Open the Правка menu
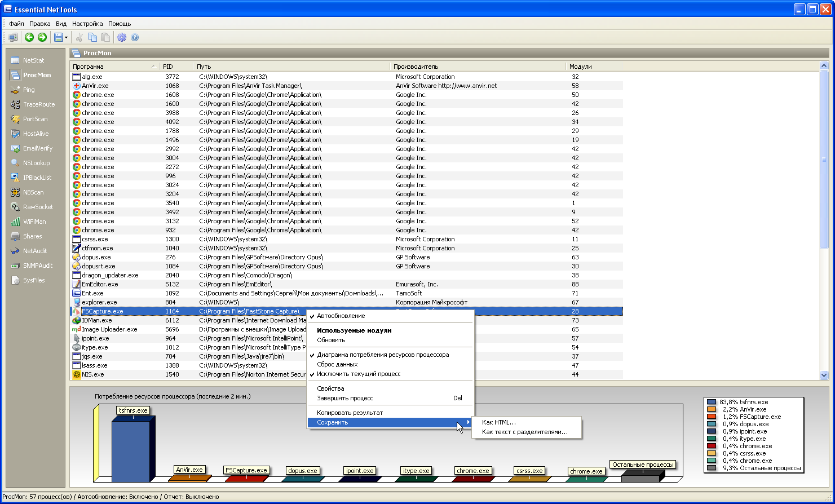Viewport: 835px width, 504px height. pyautogui.click(x=40, y=24)
